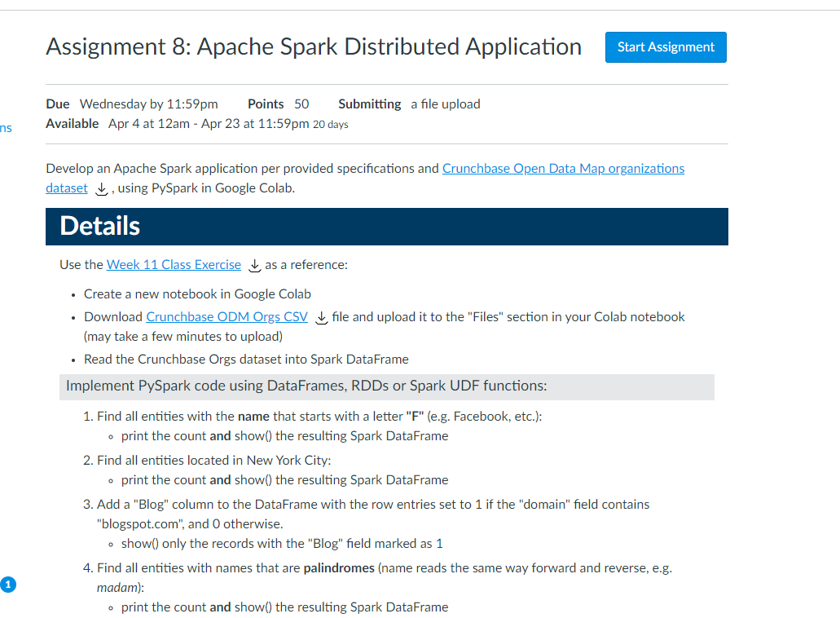Download Week 11 Class Exercise via icon
The width and height of the screenshot is (840, 618).
[255, 265]
